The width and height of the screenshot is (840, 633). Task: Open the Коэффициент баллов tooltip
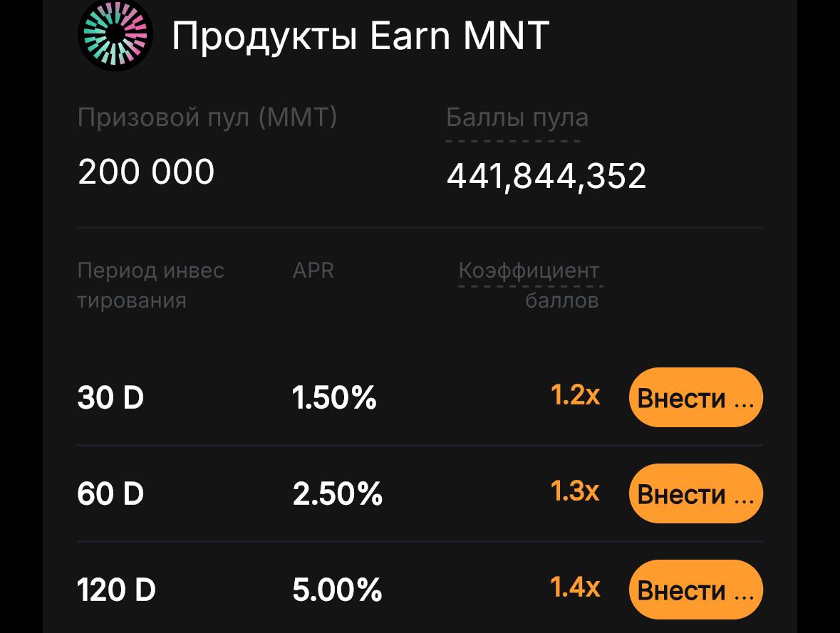pos(529,285)
